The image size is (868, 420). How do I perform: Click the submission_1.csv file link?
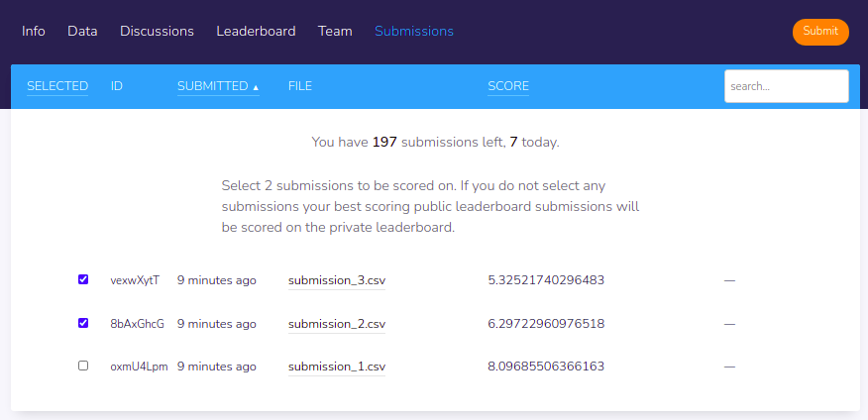tap(336, 367)
